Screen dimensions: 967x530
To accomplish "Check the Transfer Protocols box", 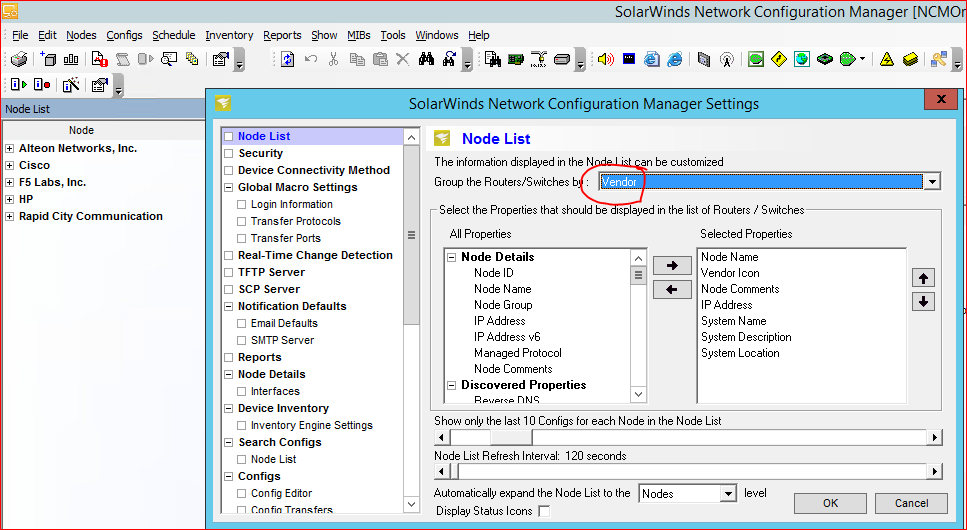I will click(242, 222).
